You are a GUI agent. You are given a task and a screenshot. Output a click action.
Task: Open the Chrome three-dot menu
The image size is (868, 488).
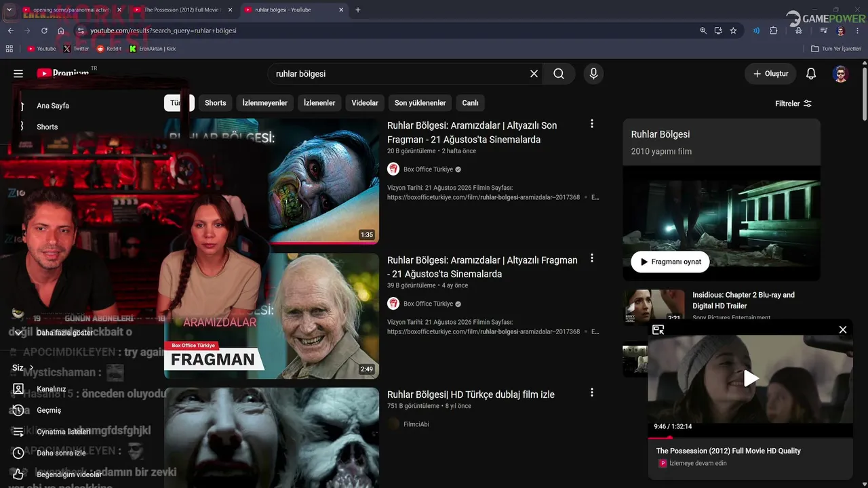click(x=858, y=30)
